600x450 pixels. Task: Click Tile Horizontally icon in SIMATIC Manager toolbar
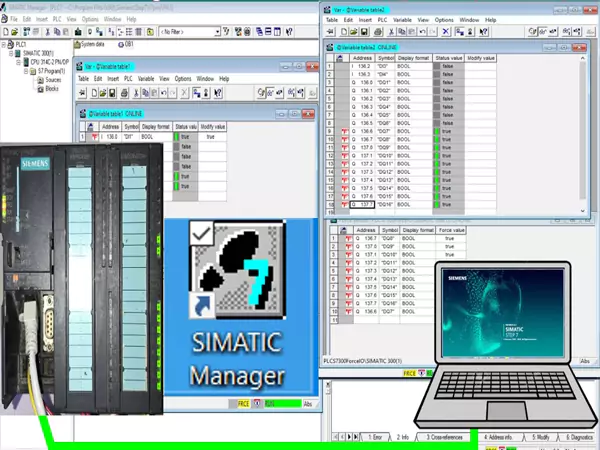268,32
